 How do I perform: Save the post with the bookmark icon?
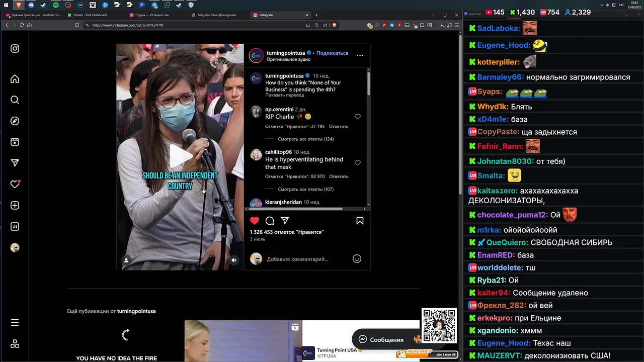pyautogui.click(x=360, y=221)
